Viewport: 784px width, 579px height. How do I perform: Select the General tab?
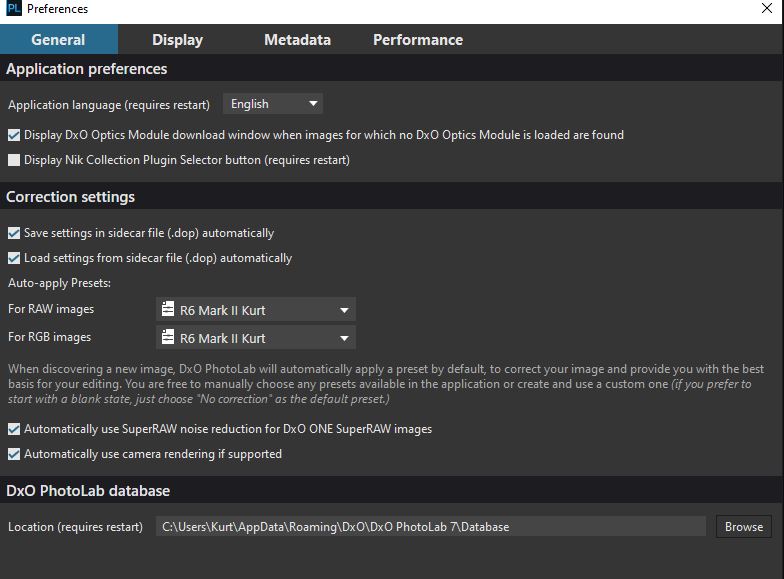click(58, 40)
